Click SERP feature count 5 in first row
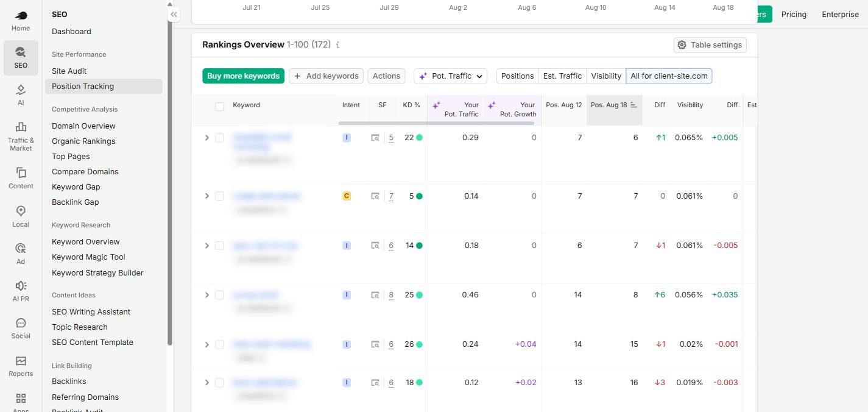The image size is (868, 412). 391,138
